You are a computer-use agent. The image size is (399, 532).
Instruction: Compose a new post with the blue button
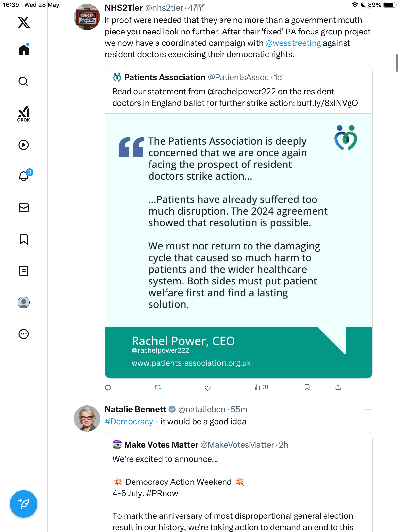point(24,504)
